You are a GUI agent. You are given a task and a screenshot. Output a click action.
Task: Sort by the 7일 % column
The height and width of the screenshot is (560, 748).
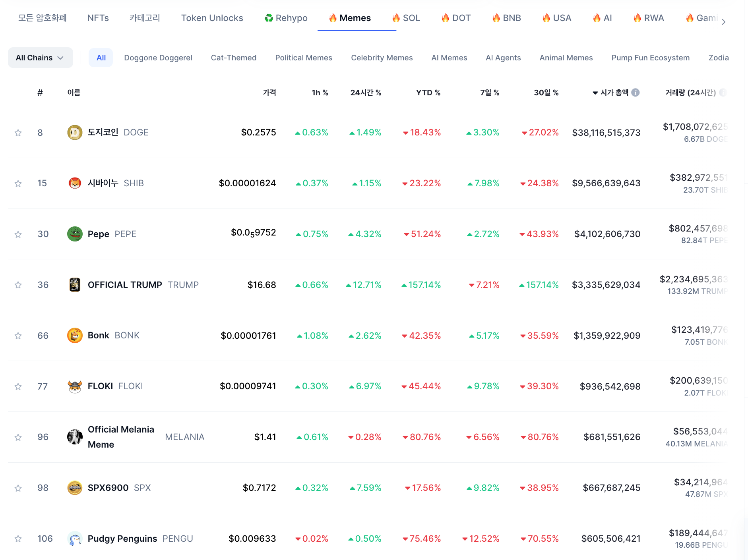tap(490, 93)
